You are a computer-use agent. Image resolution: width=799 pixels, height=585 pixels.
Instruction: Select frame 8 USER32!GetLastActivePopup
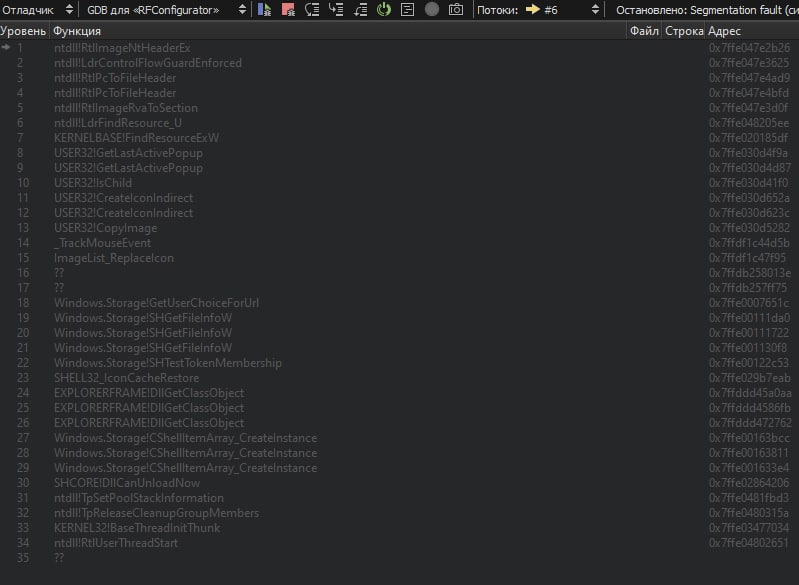click(x=400, y=153)
